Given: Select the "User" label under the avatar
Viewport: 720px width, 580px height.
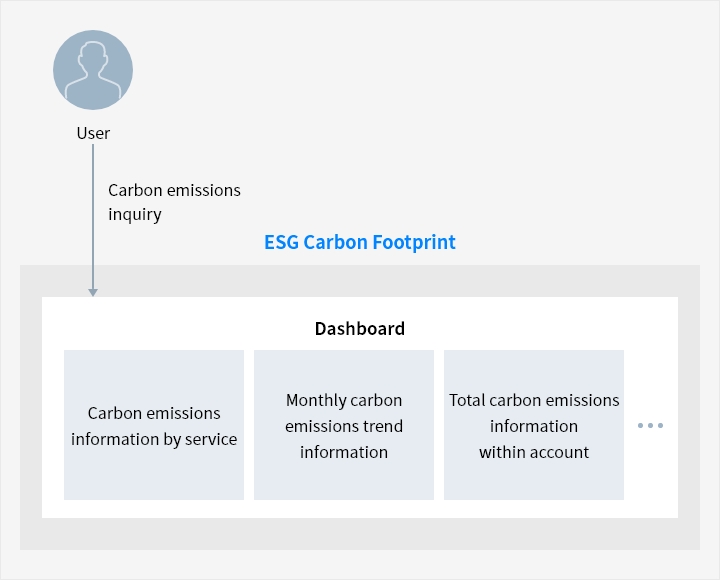Looking at the screenshot, I should coord(93,133).
